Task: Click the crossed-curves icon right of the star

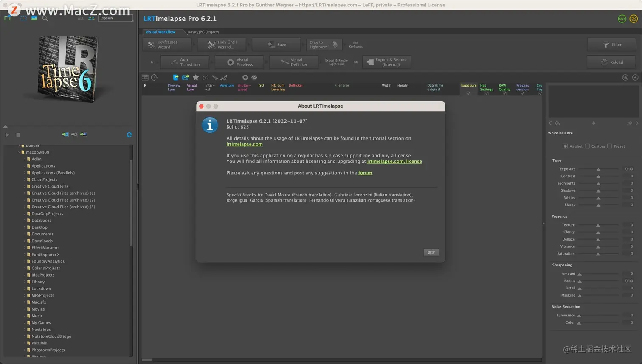Action: click(206, 77)
